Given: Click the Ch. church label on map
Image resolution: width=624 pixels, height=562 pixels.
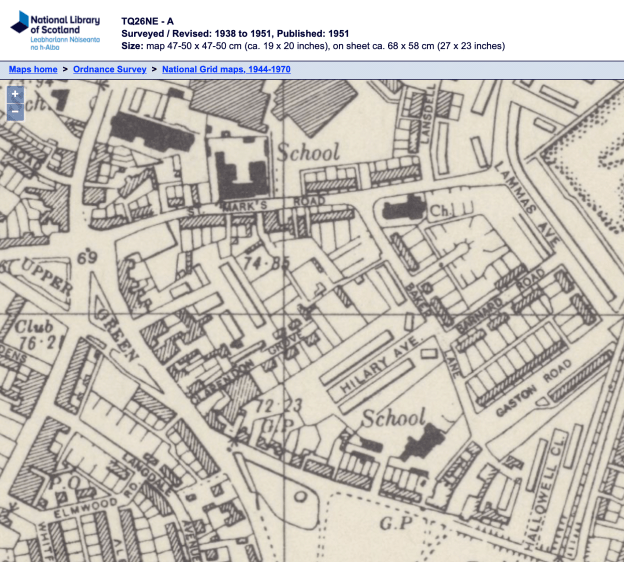Looking at the screenshot, I should click(x=440, y=212).
